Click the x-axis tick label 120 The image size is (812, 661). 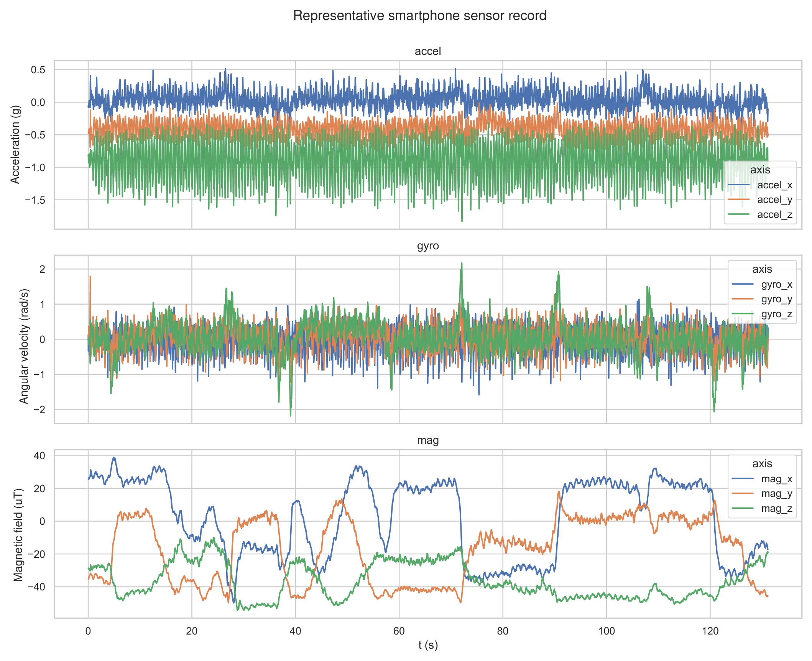tap(710, 631)
